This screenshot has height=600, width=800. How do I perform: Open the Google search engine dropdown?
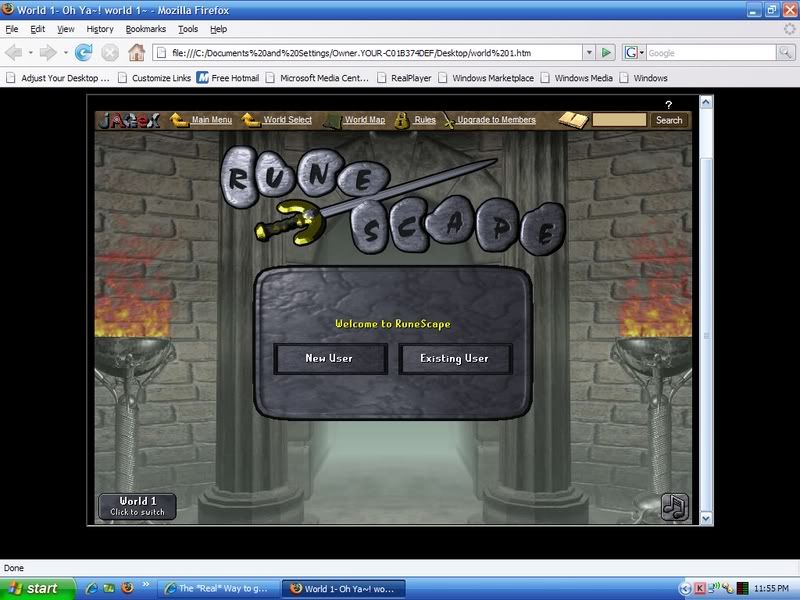click(x=634, y=52)
